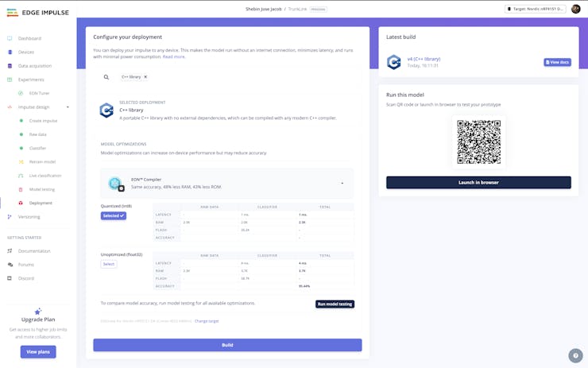
Task: Click the Deployment icon
Action: [21, 203]
